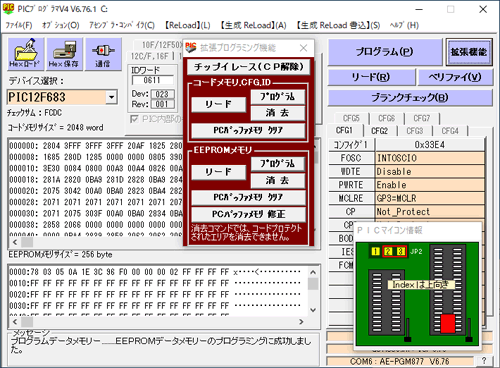The image size is (500, 368).
Task: Select the WDTE value Disable
Action: tap(430, 171)
